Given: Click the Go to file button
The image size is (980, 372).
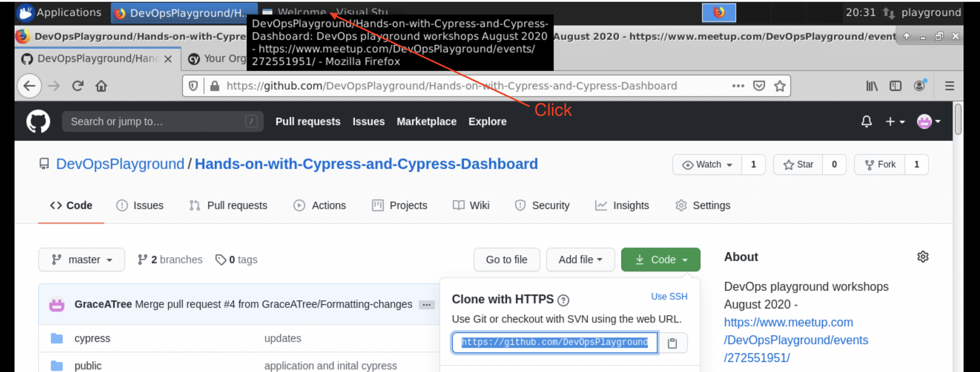Looking at the screenshot, I should coord(506,260).
